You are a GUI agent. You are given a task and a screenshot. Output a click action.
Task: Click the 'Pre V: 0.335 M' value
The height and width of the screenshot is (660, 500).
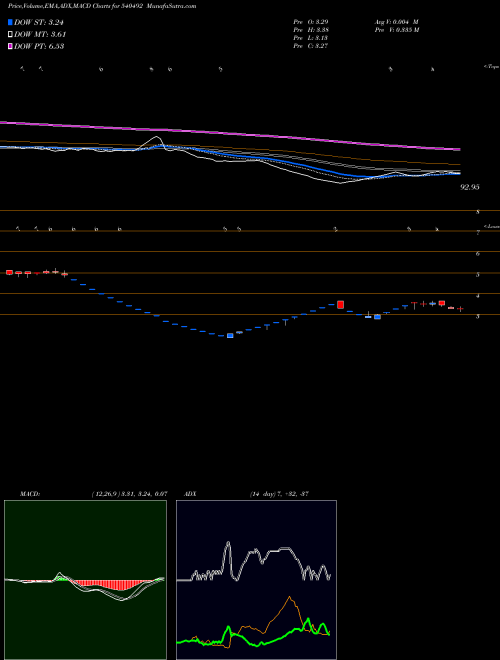point(396,30)
